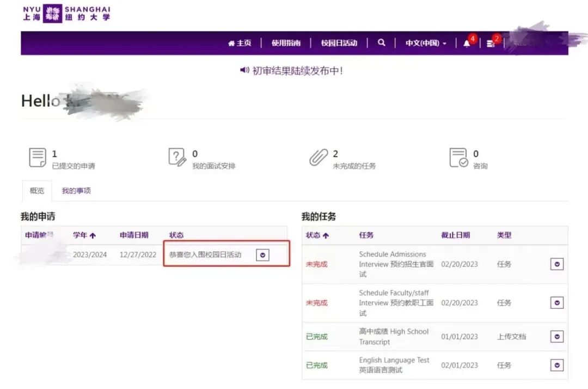Viewport: 588px width, 389px height.
Task: Switch to the 我的事项 tab
Action: point(75,191)
